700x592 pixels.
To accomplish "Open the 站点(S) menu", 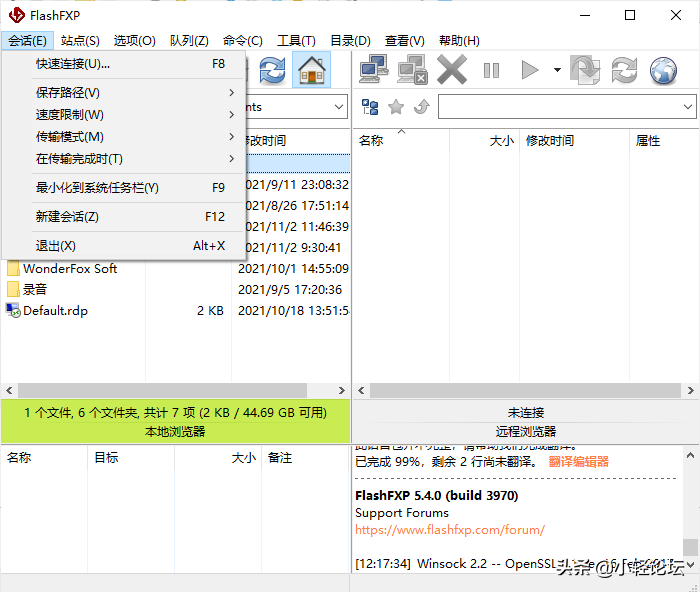I will pyautogui.click(x=80, y=41).
